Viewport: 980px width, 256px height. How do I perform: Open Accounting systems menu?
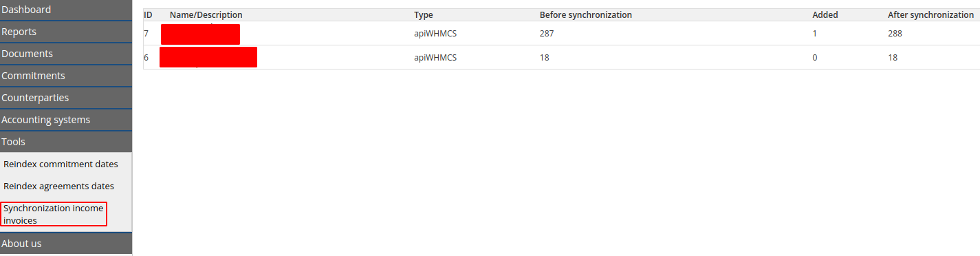pos(66,120)
